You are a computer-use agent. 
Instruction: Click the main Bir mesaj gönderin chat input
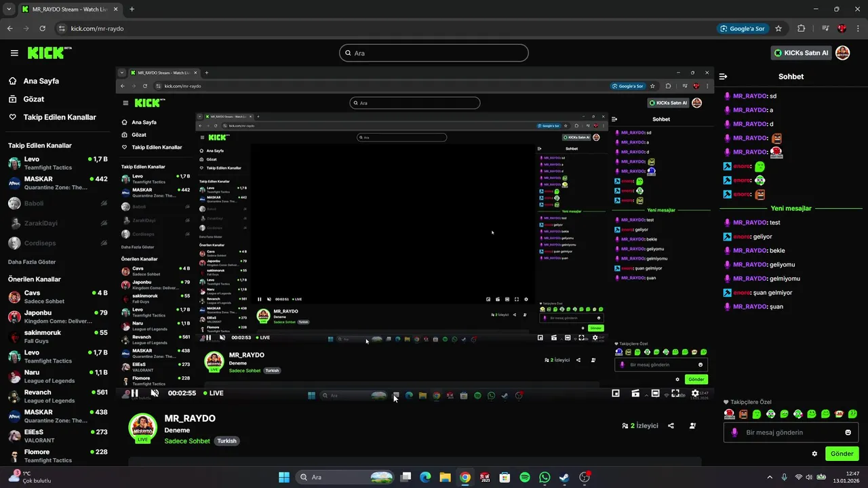[x=791, y=432]
